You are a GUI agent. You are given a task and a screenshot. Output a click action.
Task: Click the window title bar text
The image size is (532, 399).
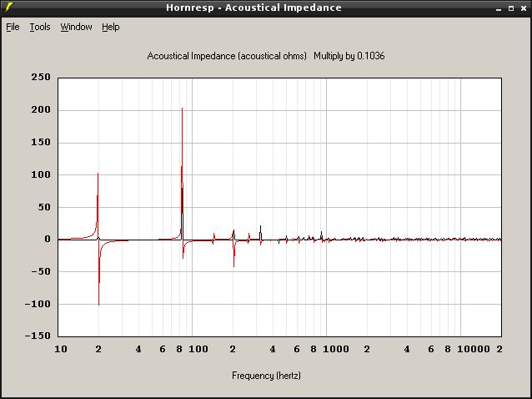pyautogui.click(x=253, y=8)
